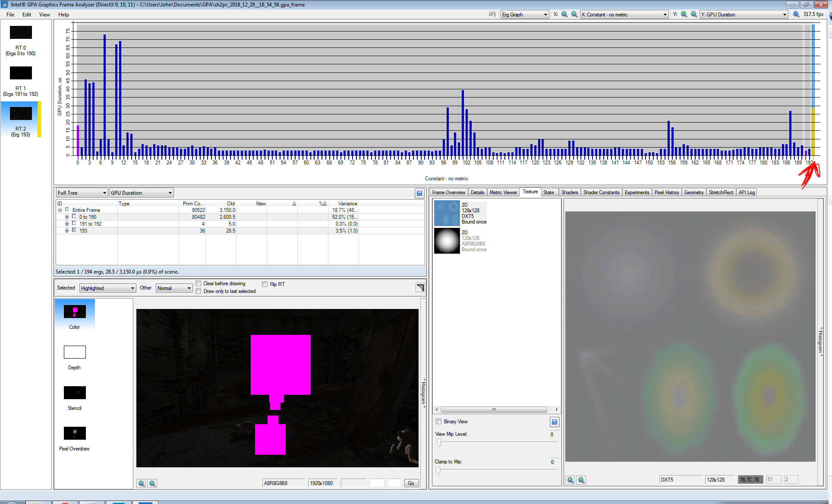This screenshot has height=504, width=832.
Task: Click the save icon beside Binary View
Action: 555,422
